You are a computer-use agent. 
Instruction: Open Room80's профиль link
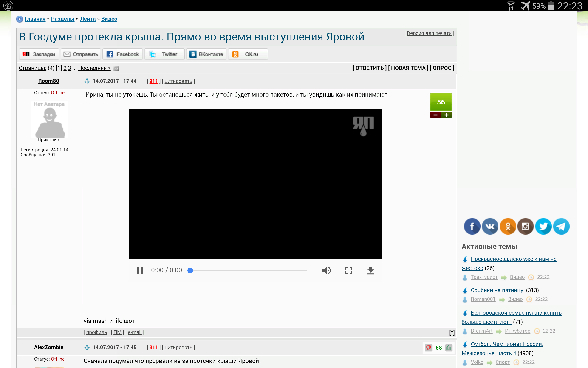[x=96, y=332]
